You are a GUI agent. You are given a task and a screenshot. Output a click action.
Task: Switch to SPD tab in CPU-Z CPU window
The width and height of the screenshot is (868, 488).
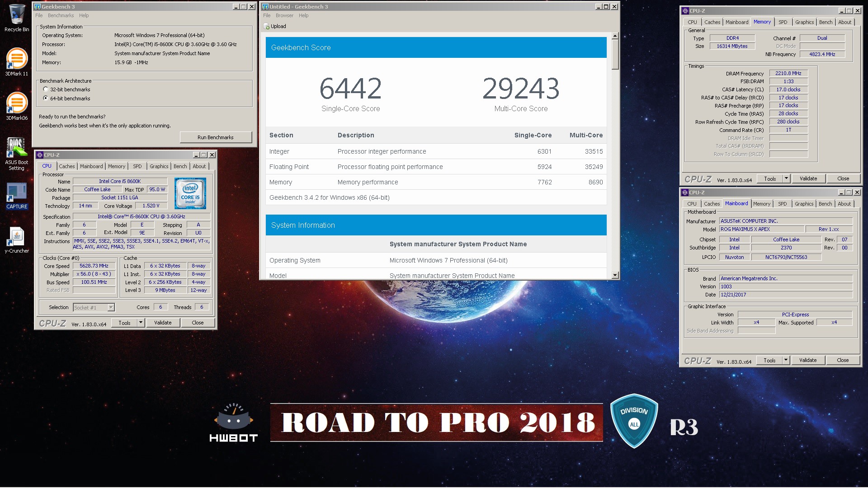pos(137,166)
